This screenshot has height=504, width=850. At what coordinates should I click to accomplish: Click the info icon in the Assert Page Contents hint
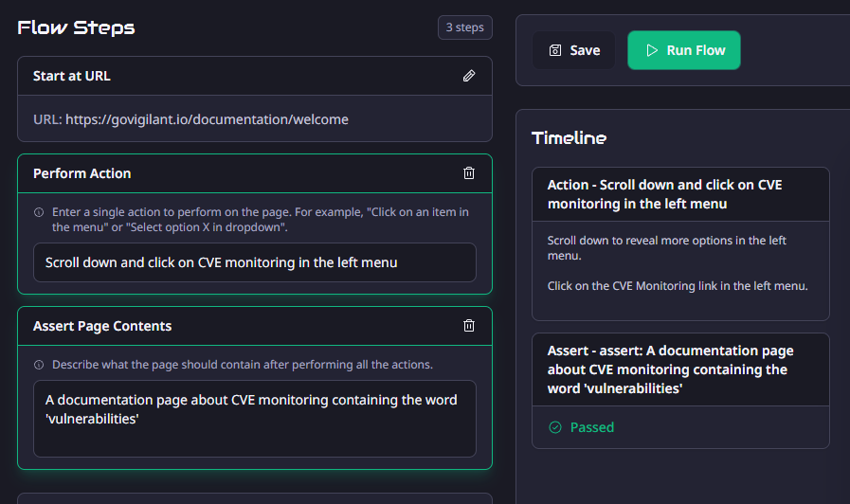point(39,365)
